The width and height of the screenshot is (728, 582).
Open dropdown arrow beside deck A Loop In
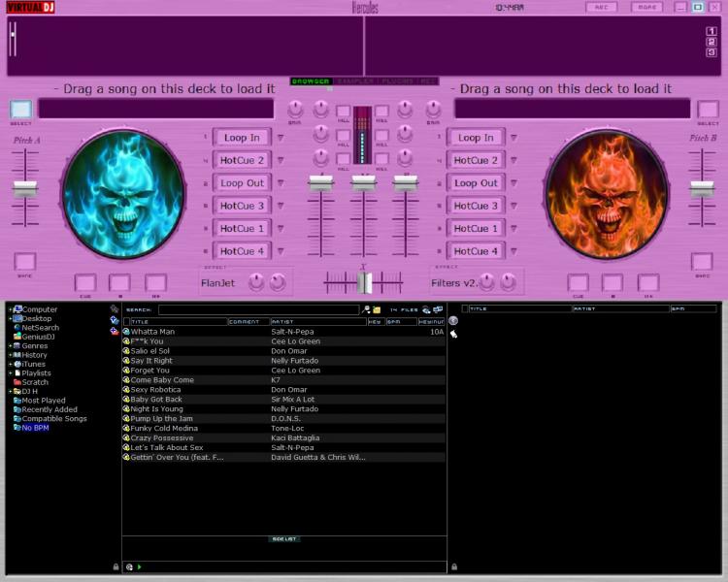point(281,138)
